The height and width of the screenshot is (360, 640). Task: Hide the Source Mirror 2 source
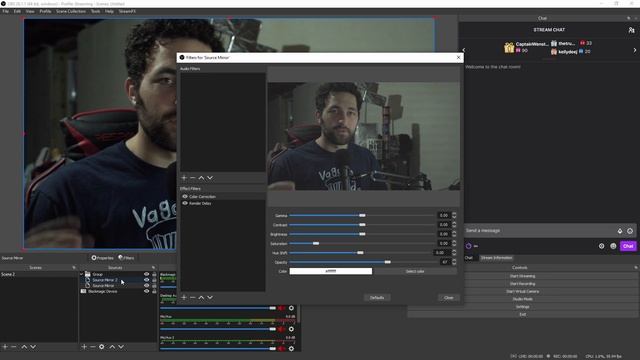147,280
